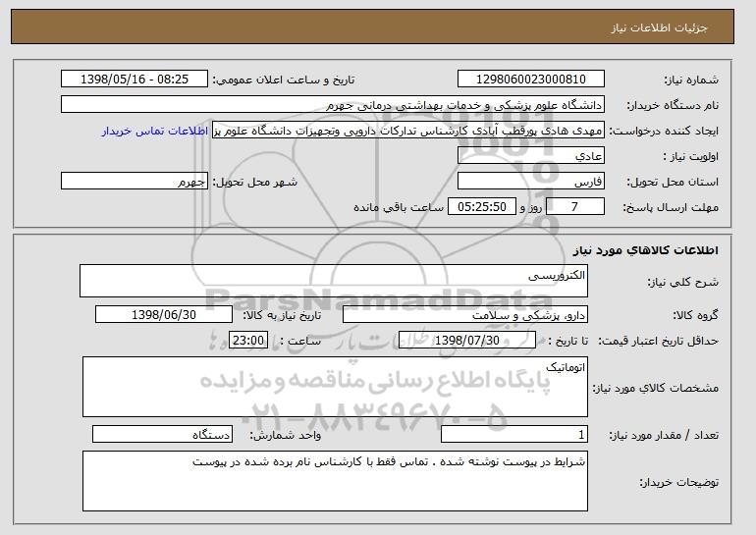Screen dimensions: 756x535
Task: Select the goods group field دارو، پزشکی و سلامت
Action: [x=465, y=315]
